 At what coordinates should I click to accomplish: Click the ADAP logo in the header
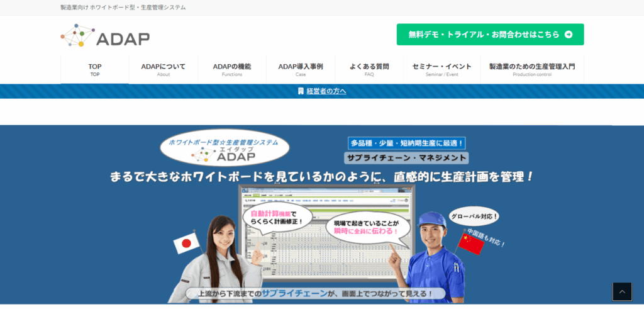click(105, 35)
